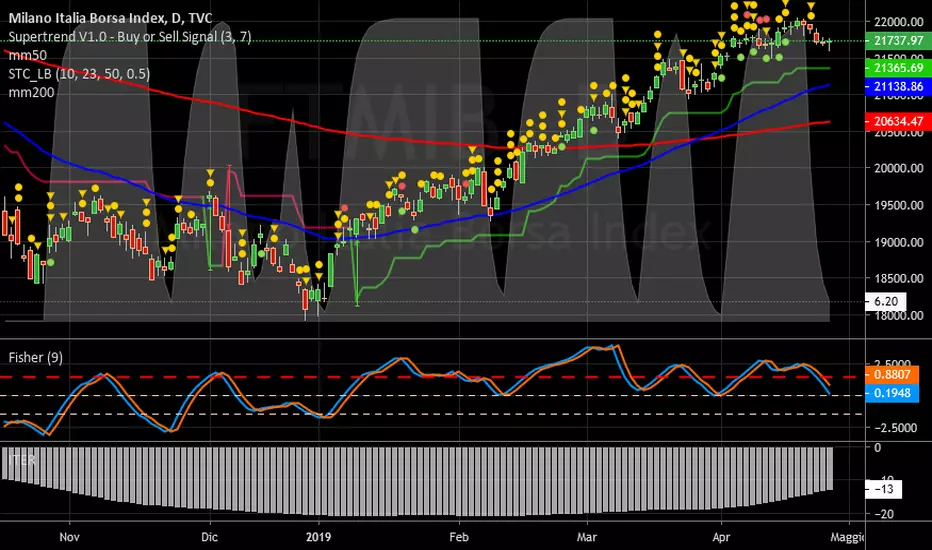Click the 18000.00 price axis label
Screen dimensions: 932x550
[898, 315]
